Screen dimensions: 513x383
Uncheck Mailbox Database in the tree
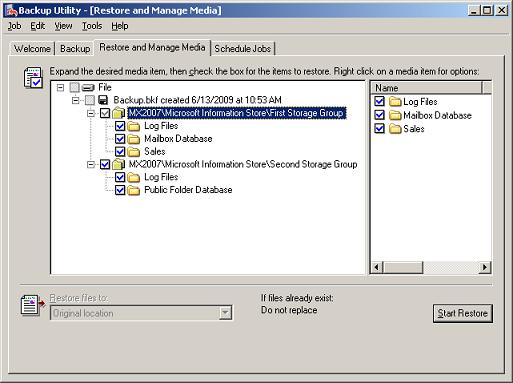click(120, 139)
